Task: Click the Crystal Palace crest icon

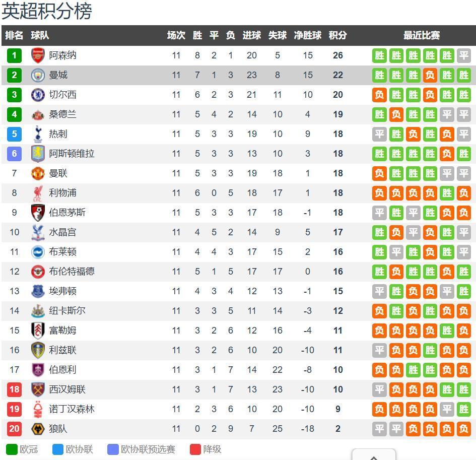Action: [x=38, y=232]
